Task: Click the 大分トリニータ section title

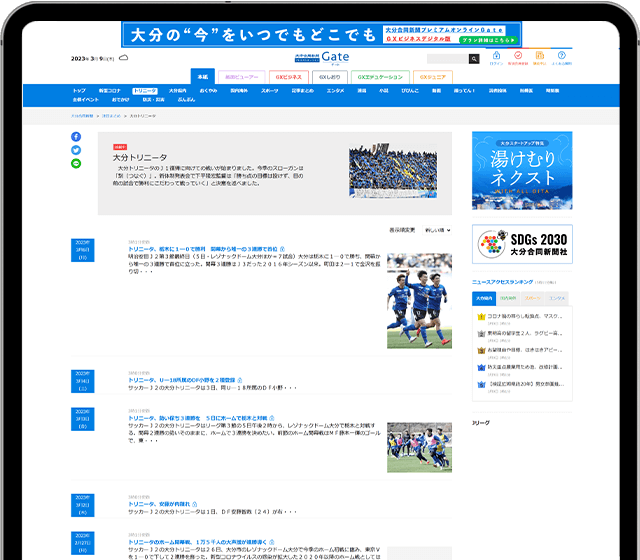Action: [140, 158]
